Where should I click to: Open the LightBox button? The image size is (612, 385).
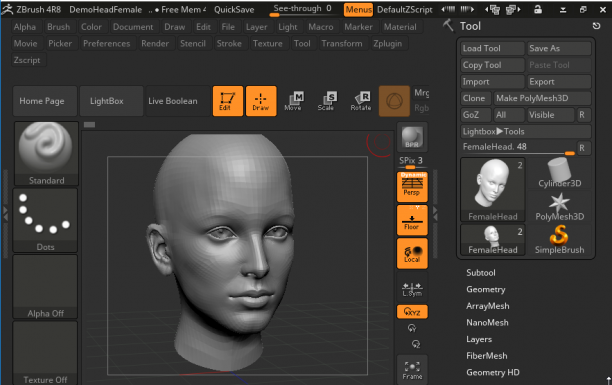pos(111,101)
